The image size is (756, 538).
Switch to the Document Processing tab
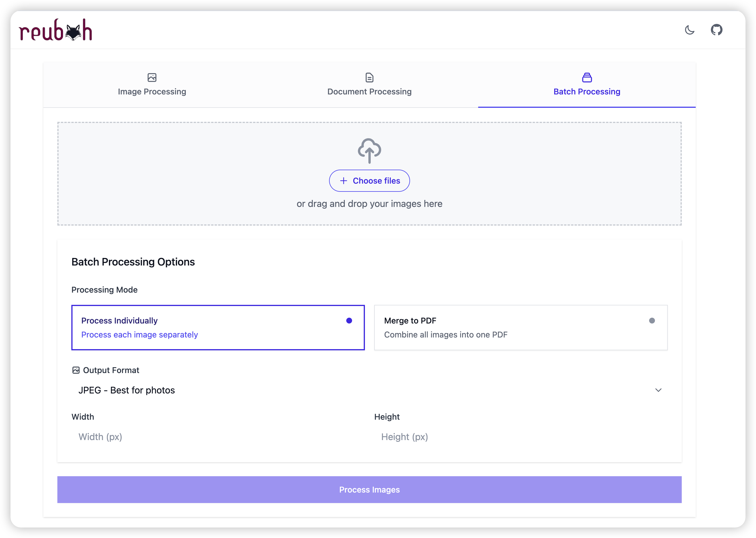click(369, 92)
